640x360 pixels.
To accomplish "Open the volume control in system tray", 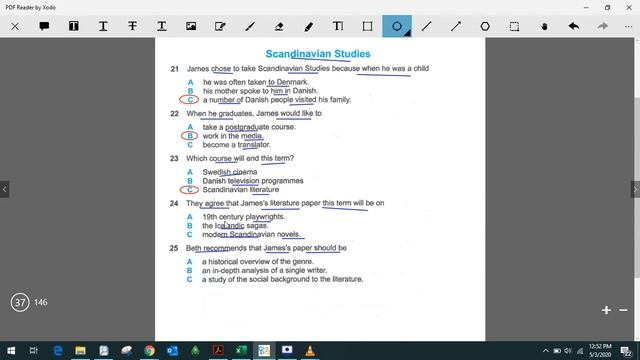I will (x=568, y=351).
